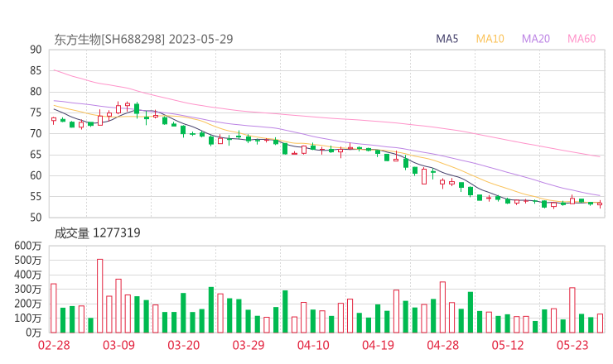Click the 03-09 date axis label
Image resolution: width=613 pixels, height=364 pixels.
point(118,345)
